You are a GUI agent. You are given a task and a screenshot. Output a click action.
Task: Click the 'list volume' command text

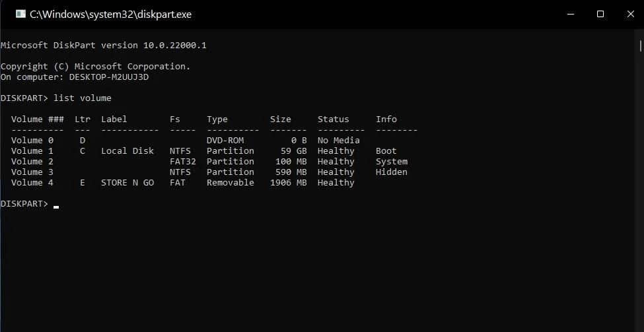[83, 98]
